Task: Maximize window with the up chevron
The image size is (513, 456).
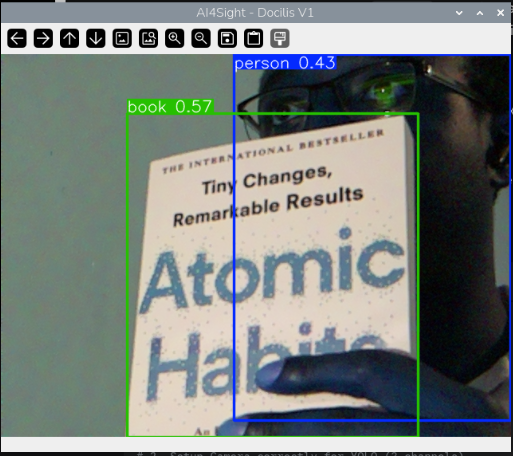Action: coord(480,13)
